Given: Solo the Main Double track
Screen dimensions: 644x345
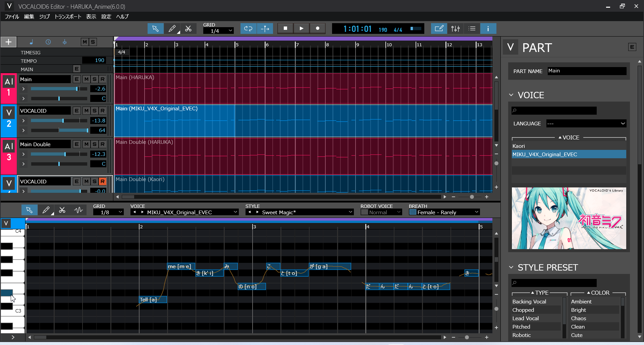Looking at the screenshot, I should tap(95, 144).
